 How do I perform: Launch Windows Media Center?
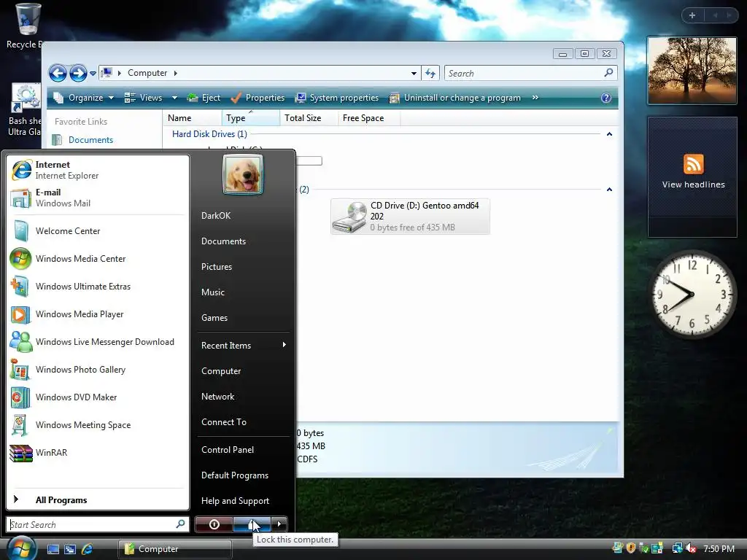(x=98, y=259)
